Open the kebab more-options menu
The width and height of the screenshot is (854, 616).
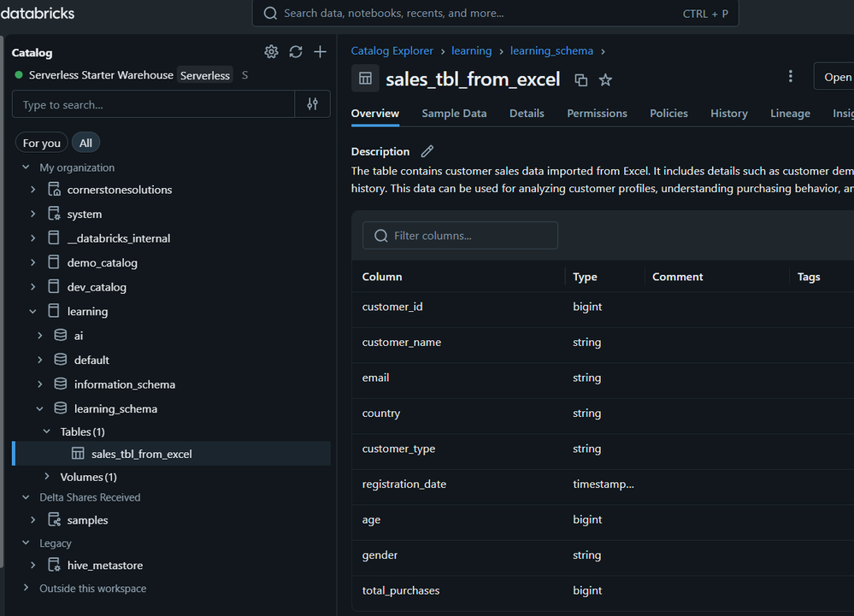click(790, 77)
